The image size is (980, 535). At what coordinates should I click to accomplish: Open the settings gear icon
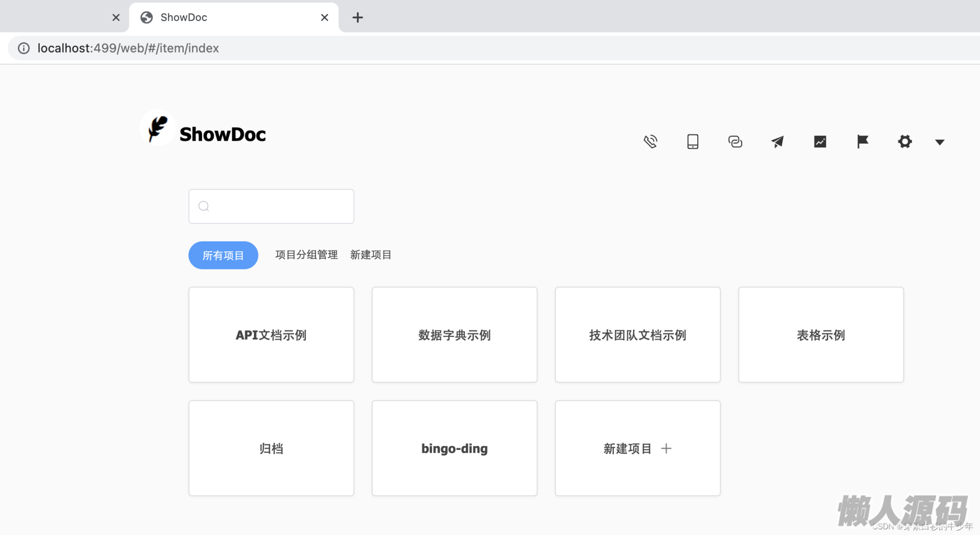905,142
